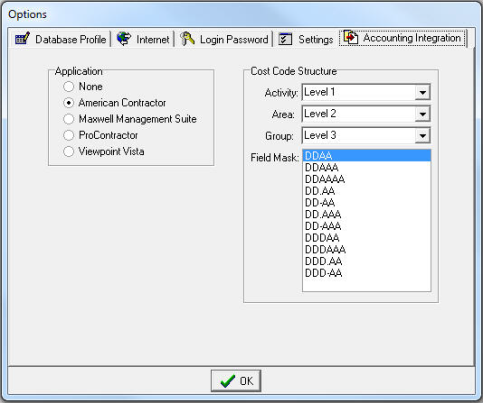Click the Internet globe icon

(124, 39)
